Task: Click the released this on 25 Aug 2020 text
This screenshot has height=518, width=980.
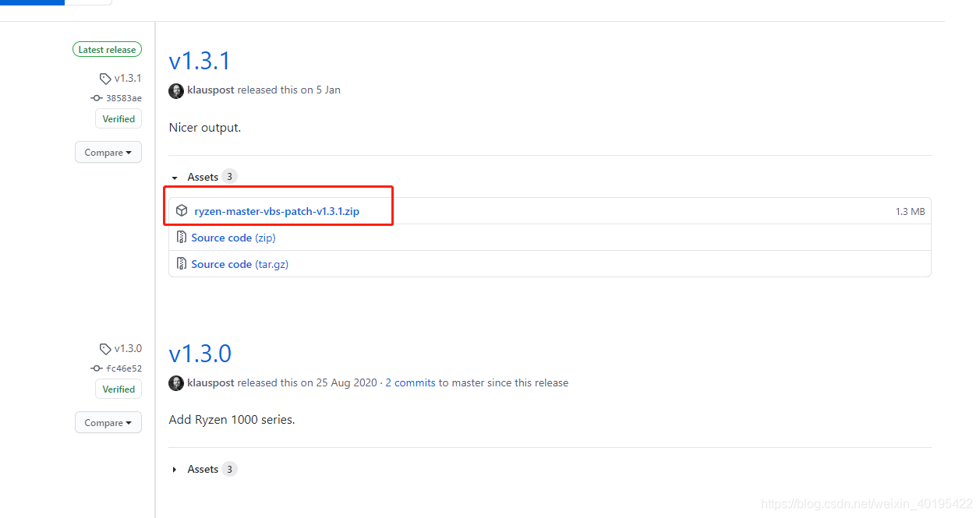Action: point(307,383)
